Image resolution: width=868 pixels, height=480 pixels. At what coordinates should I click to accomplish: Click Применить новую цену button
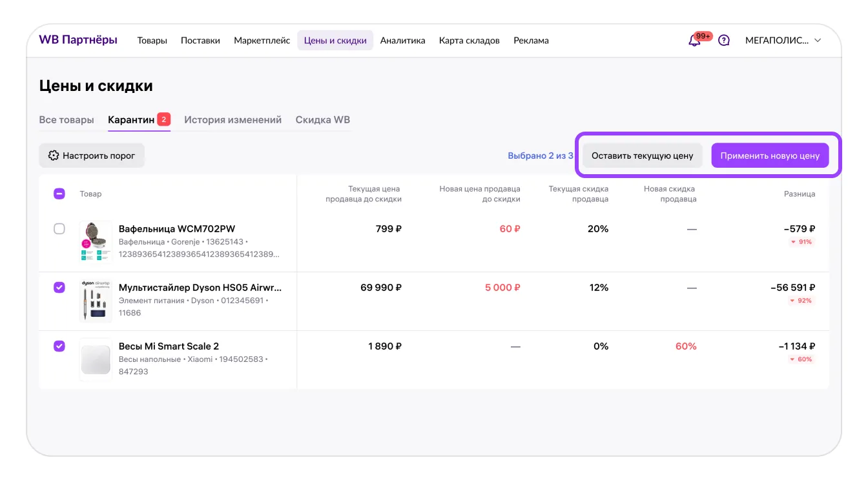click(770, 155)
